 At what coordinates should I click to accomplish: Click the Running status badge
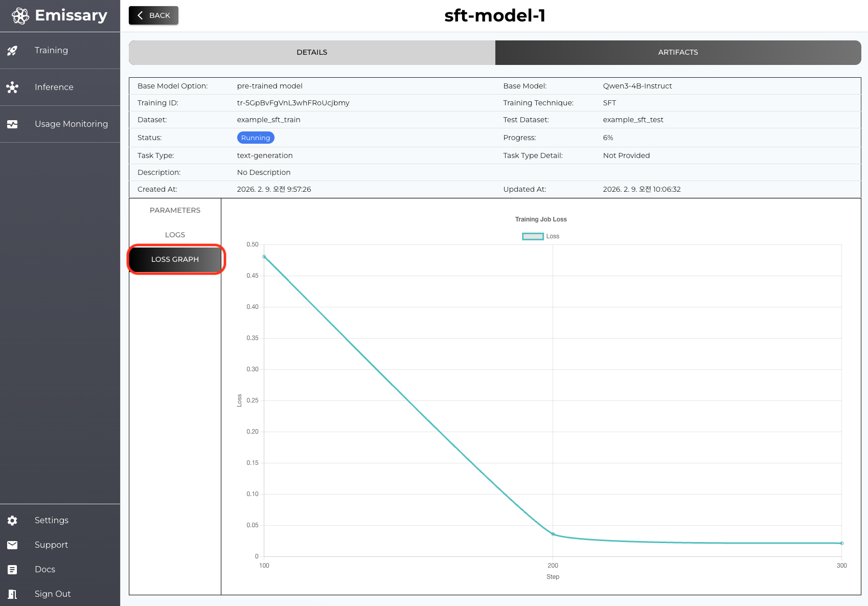click(x=256, y=138)
